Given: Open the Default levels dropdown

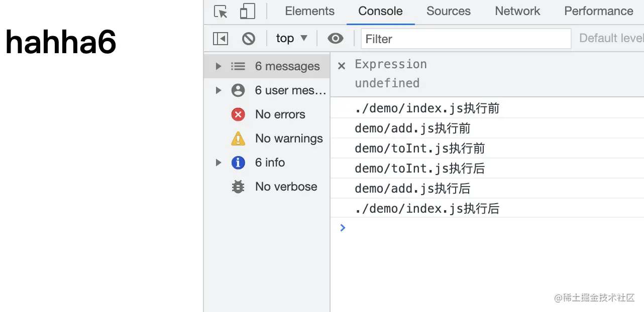Looking at the screenshot, I should click(x=611, y=38).
